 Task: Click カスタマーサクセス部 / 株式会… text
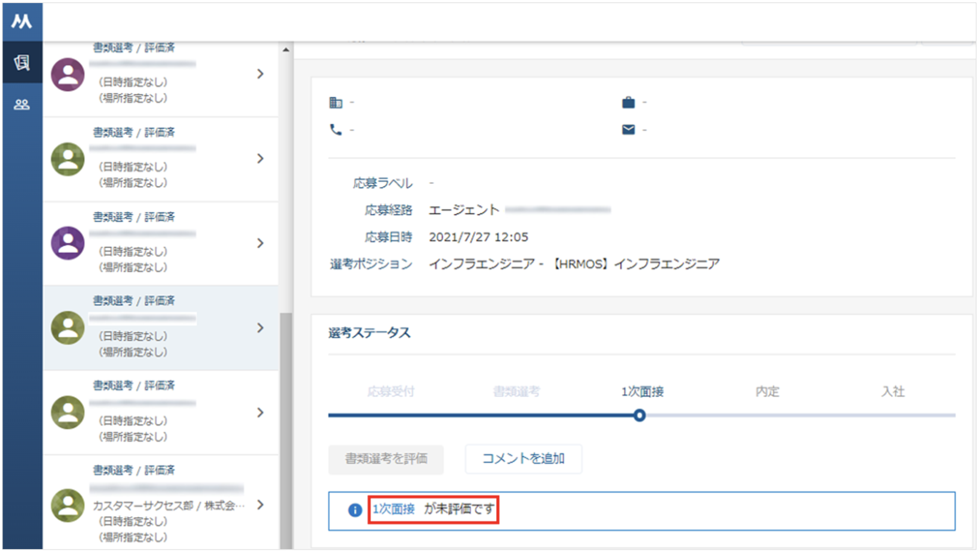pyautogui.click(x=168, y=506)
